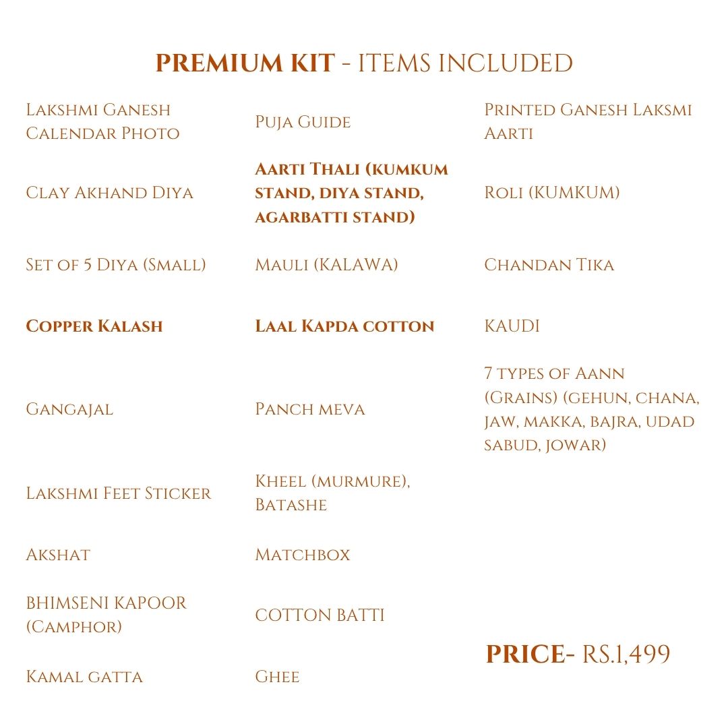Click the Panch Meva entry

point(309,409)
